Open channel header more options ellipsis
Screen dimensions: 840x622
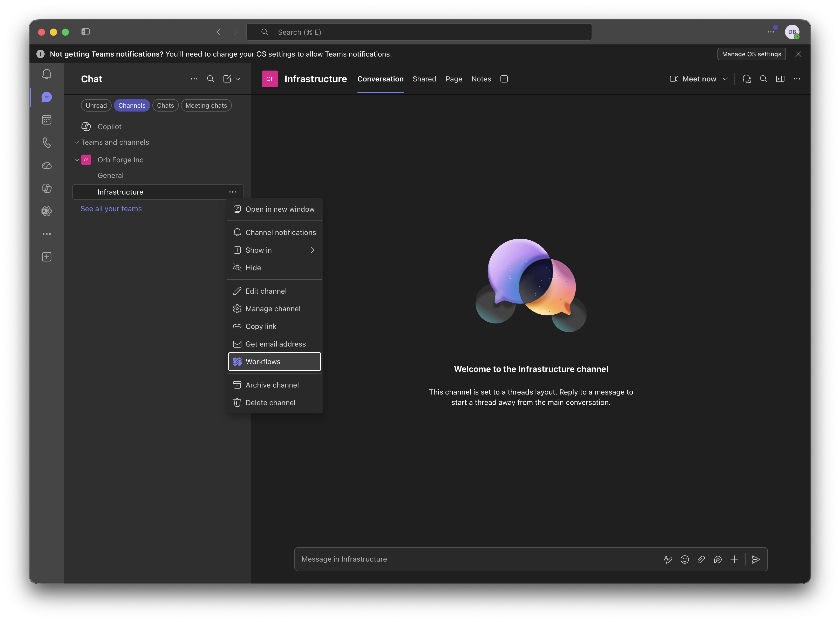pyautogui.click(x=797, y=79)
